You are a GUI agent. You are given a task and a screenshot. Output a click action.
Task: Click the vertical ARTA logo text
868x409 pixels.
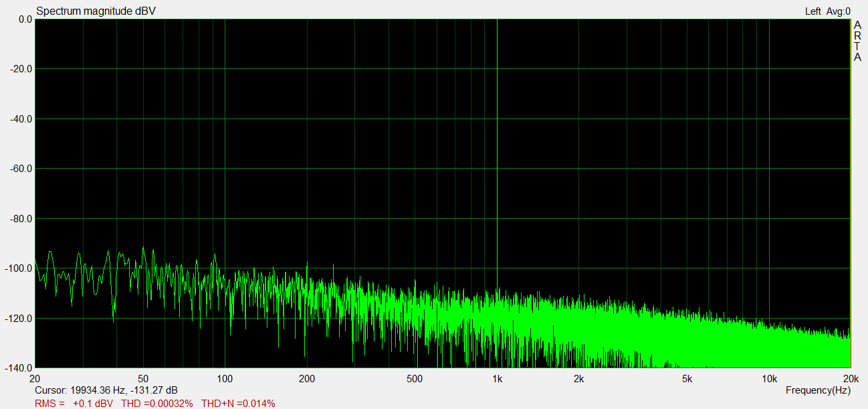(857, 42)
